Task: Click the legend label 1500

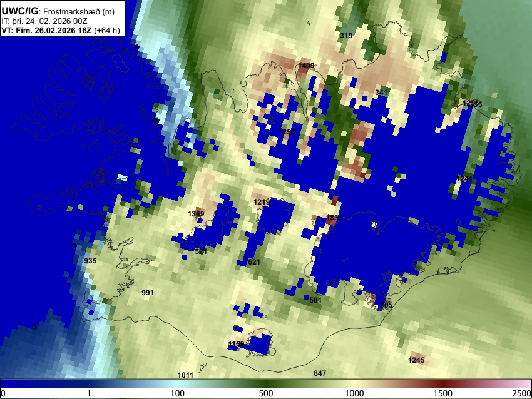Action: pyautogui.click(x=443, y=393)
